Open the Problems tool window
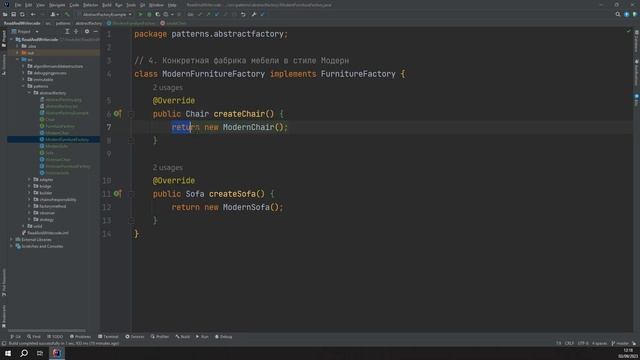640x360 pixels. click(x=80, y=337)
